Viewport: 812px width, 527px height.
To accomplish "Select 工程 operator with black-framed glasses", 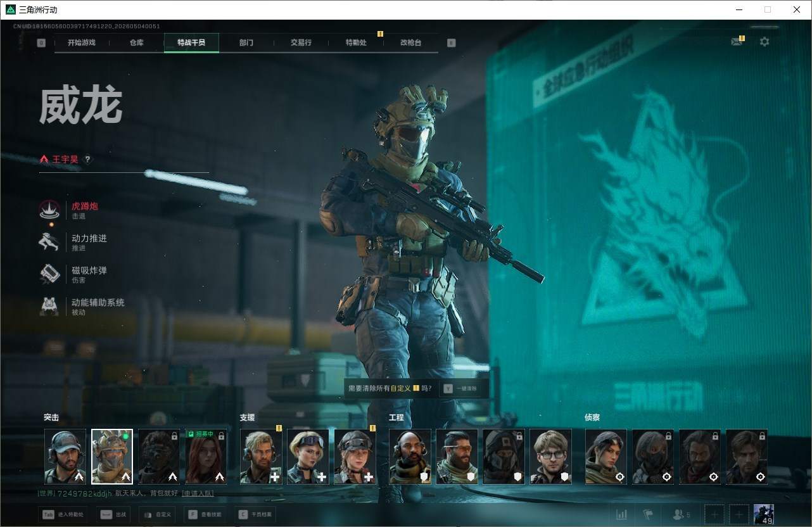I will (551, 457).
